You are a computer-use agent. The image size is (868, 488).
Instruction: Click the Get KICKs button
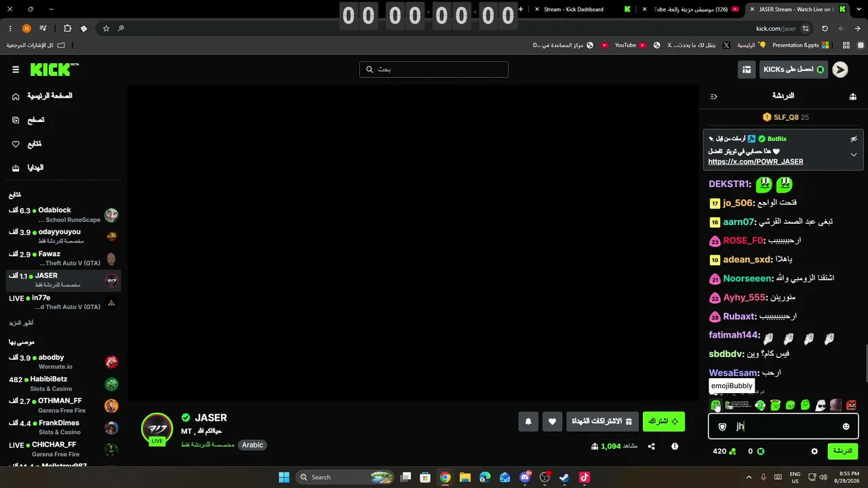(793, 70)
